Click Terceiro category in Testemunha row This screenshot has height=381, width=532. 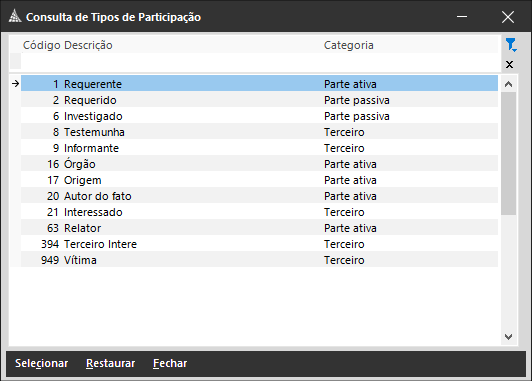tap(344, 132)
